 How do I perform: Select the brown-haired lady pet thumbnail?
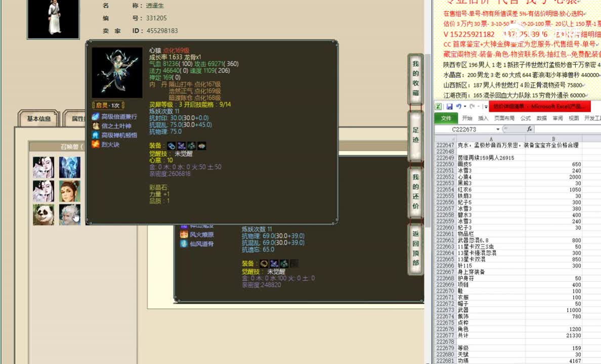[x=70, y=191]
